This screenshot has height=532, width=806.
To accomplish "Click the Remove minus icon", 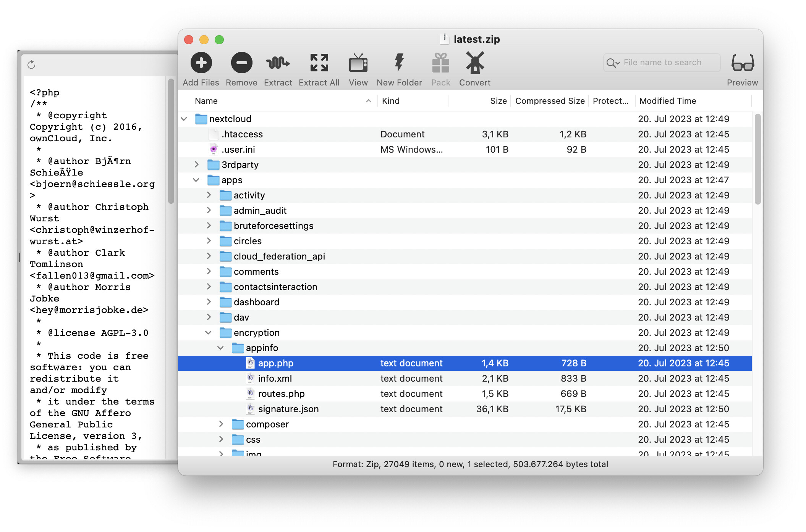I will [241, 63].
